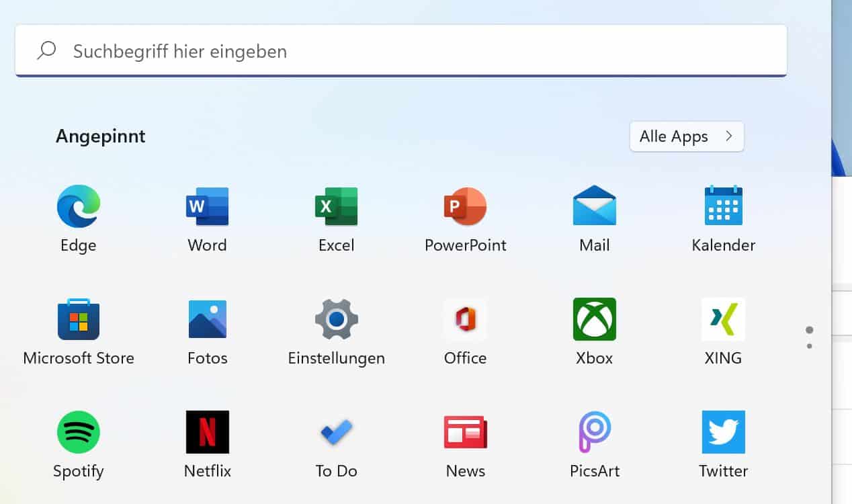The width and height of the screenshot is (852, 504).
Task: Open Microsoft Store icon
Action: point(79,320)
